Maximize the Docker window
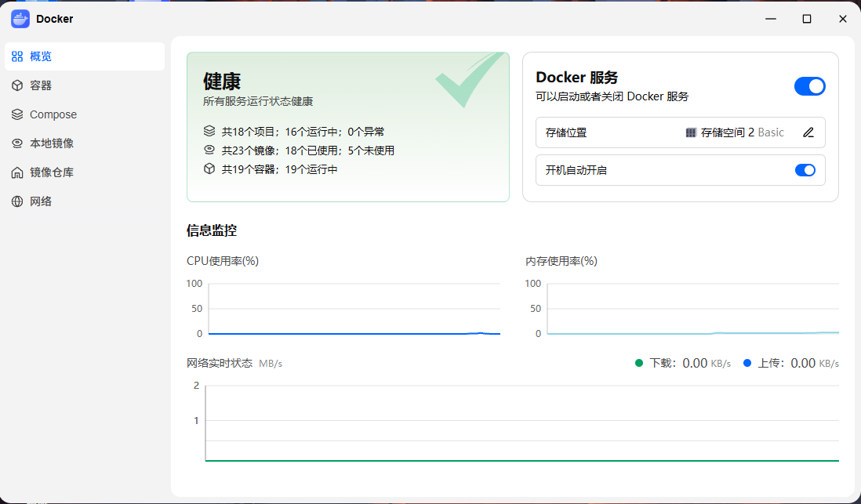 click(x=807, y=19)
